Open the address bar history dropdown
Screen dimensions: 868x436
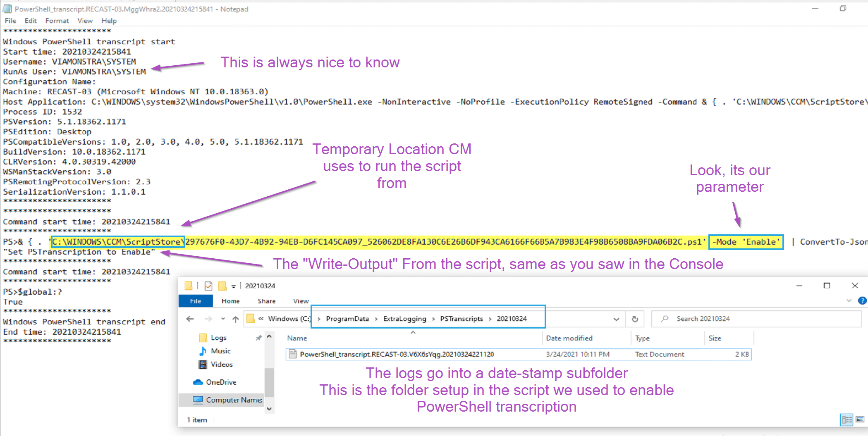616,319
